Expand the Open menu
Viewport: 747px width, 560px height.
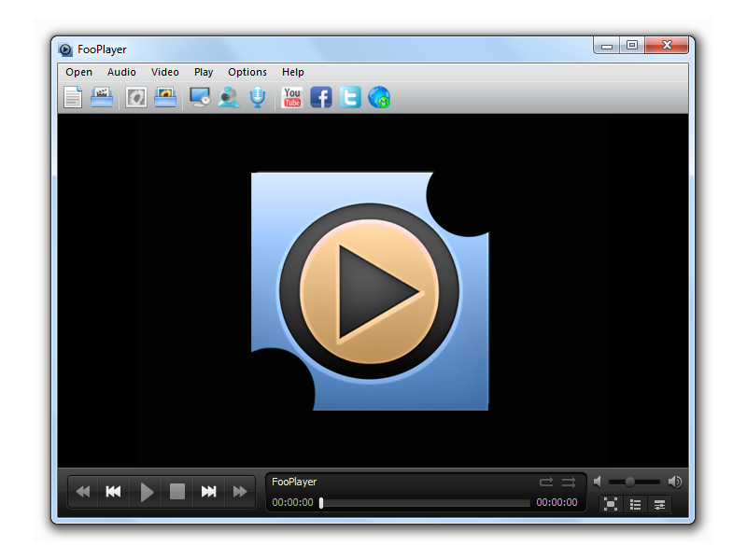click(x=79, y=72)
